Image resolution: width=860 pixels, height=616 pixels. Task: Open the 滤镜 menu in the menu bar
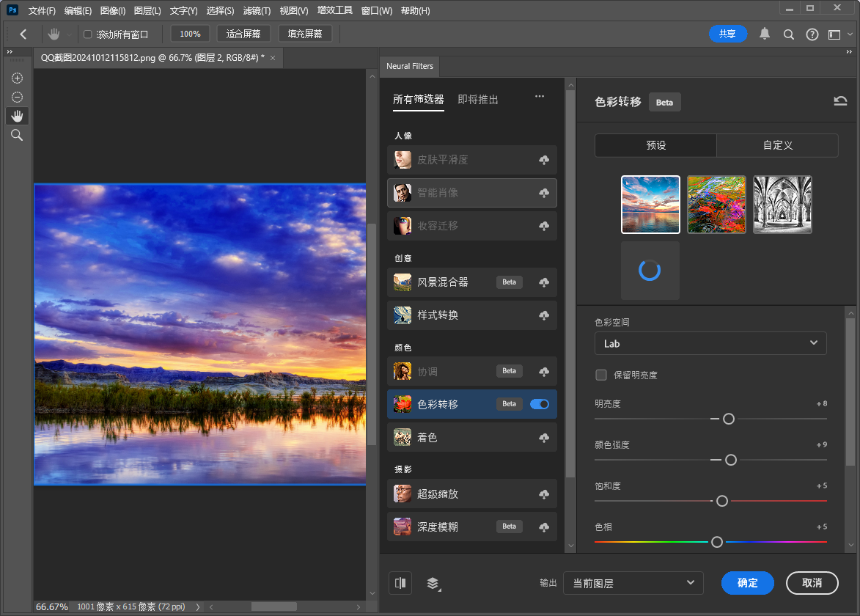pyautogui.click(x=255, y=10)
